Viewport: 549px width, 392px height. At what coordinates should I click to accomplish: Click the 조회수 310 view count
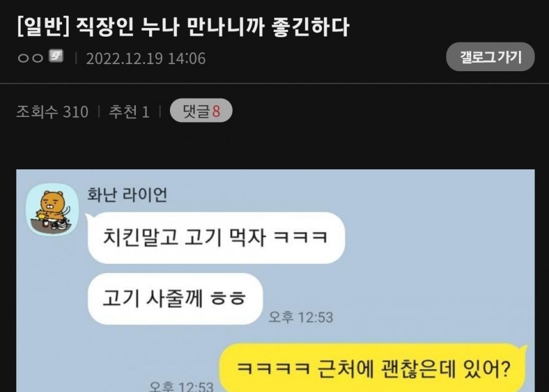coord(52,112)
